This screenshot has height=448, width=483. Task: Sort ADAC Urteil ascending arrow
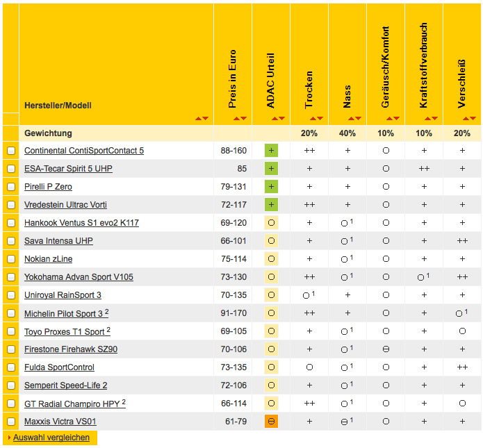click(x=275, y=119)
